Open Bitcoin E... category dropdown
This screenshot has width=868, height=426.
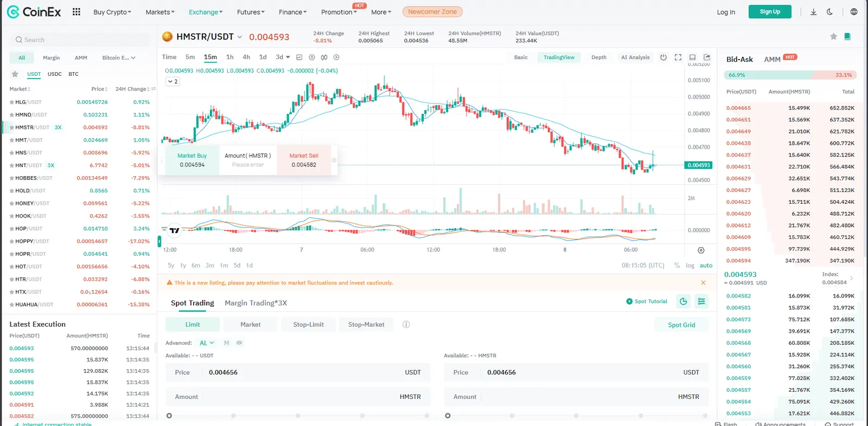point(119,57)
